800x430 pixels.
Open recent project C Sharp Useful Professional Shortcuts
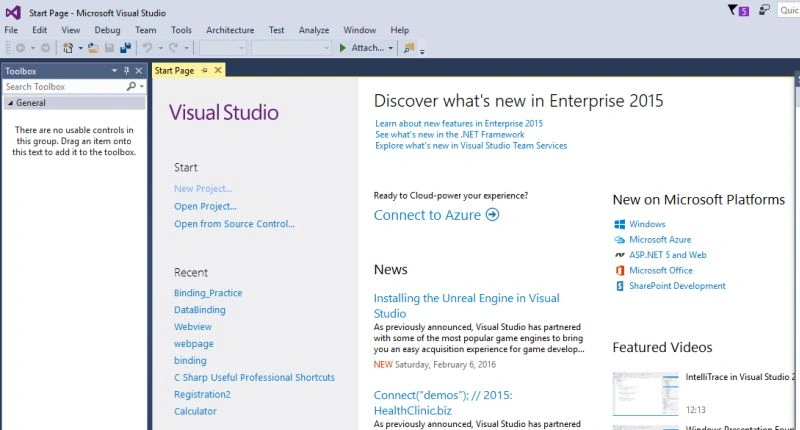point(255,377)
